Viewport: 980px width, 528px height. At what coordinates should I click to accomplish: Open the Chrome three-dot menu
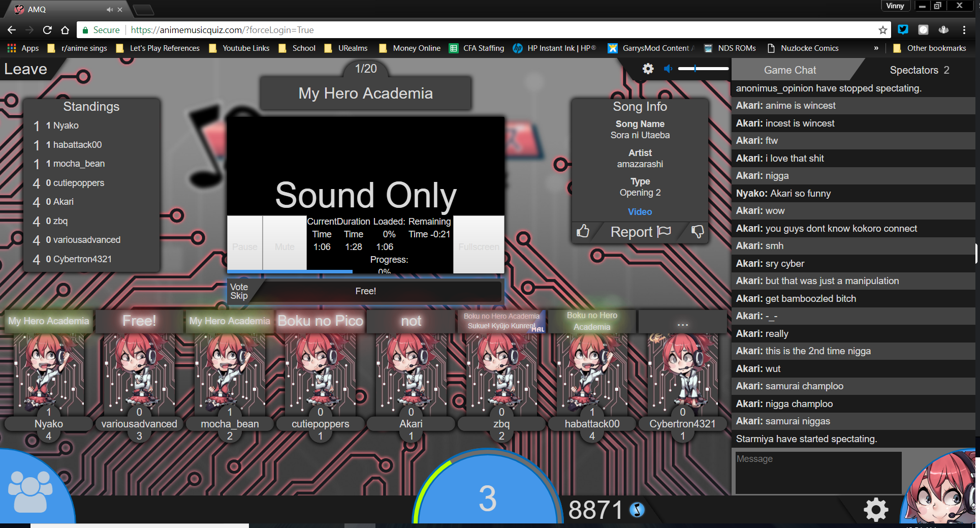[964, 30]
